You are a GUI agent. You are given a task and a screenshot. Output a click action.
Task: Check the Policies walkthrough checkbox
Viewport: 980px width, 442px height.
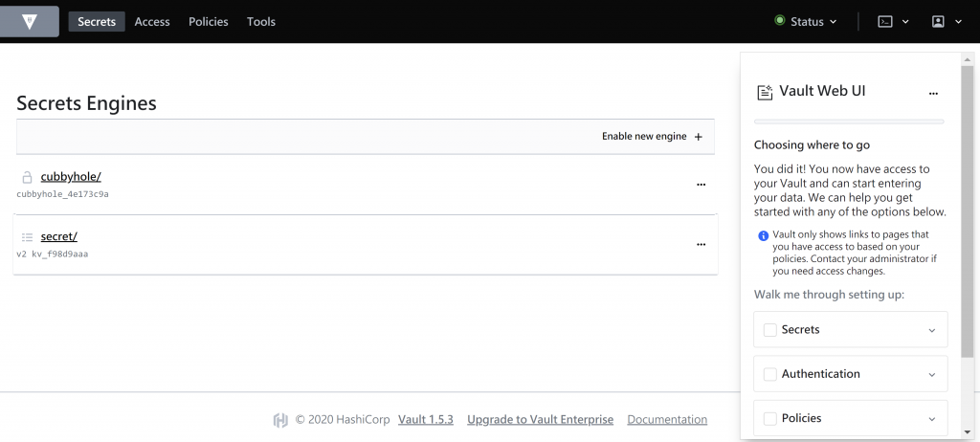[x=770, y=418]
